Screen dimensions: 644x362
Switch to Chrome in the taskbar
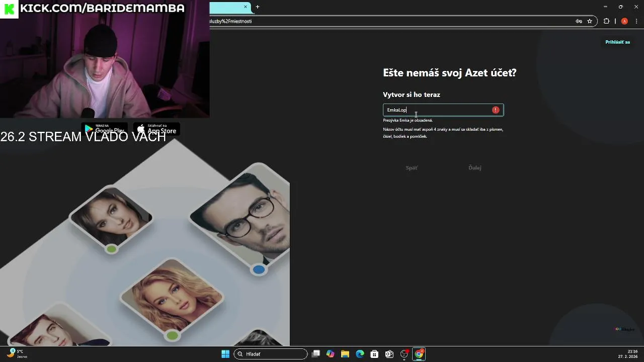click(x=419, y=354)
